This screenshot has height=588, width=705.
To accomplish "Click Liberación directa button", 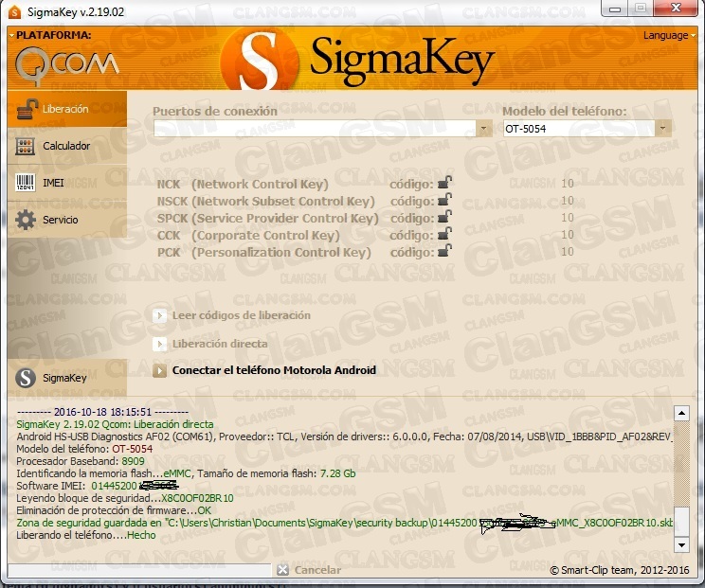I will (220, 344).
